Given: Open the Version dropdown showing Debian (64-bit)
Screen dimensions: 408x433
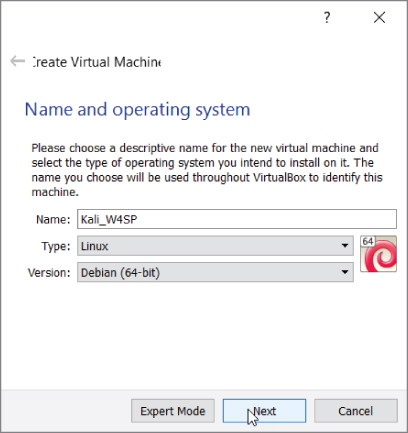Looking at the screenshot, I should pyautogui.click(x=215, y=272).
